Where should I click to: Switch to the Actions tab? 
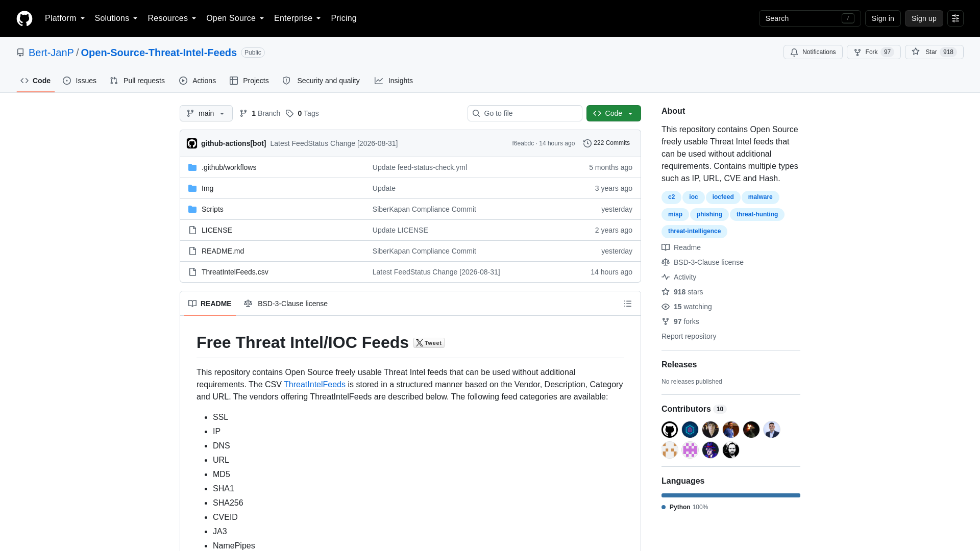click(198, 81)
